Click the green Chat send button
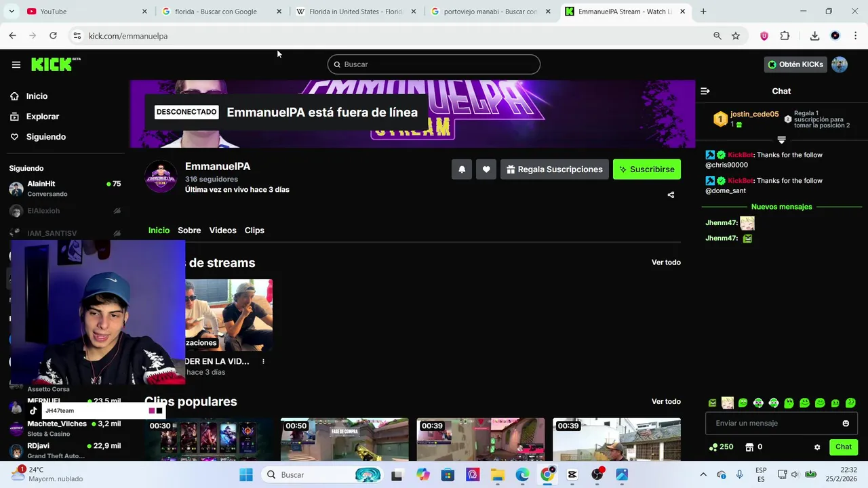The image size is (868, 488). (844, 447)
